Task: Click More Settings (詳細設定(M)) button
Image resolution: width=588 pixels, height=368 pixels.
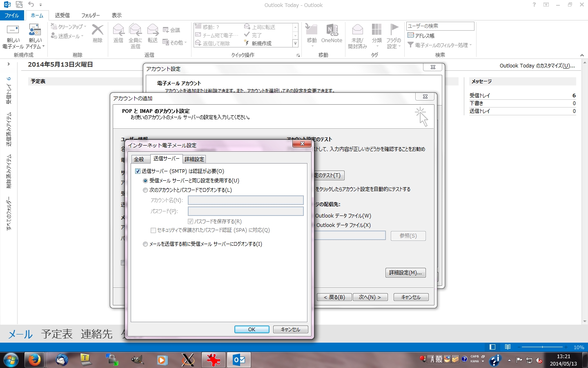Action: 405,273
